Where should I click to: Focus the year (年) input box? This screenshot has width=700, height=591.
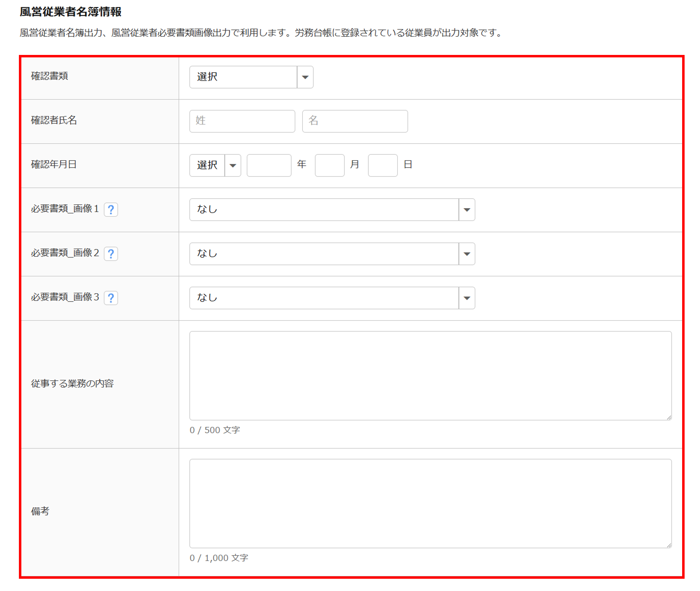point(269,165)
